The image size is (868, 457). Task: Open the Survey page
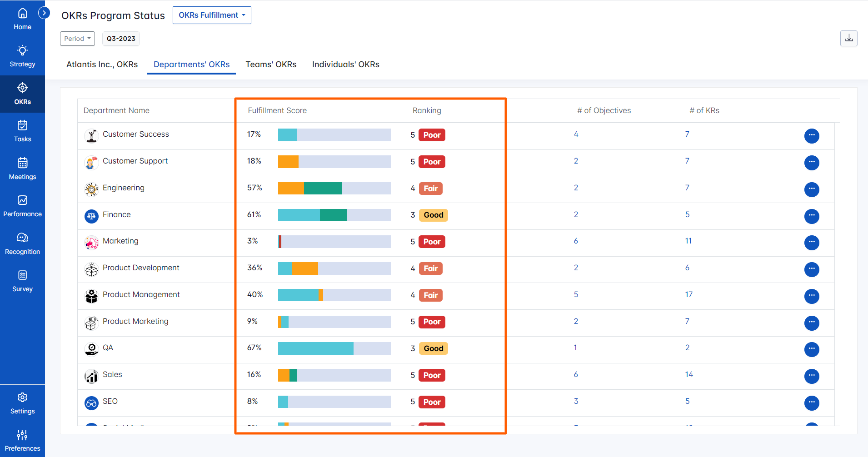(22, 281)
